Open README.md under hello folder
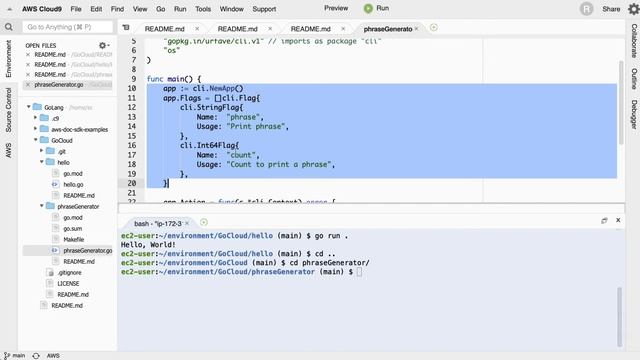Viewport: 640px width, 360px height. 79,196
